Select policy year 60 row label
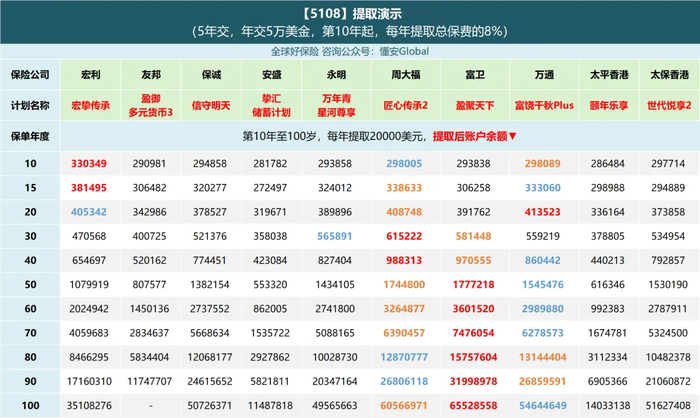Image resolution: width=700 pixels, height=418 pixels. pos(30,308)
